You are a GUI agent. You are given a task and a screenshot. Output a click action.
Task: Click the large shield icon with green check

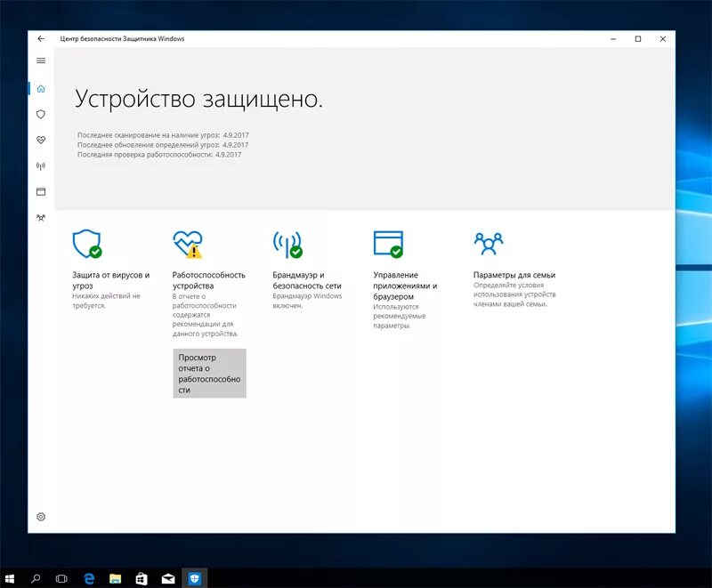click(x=87, y=244)
